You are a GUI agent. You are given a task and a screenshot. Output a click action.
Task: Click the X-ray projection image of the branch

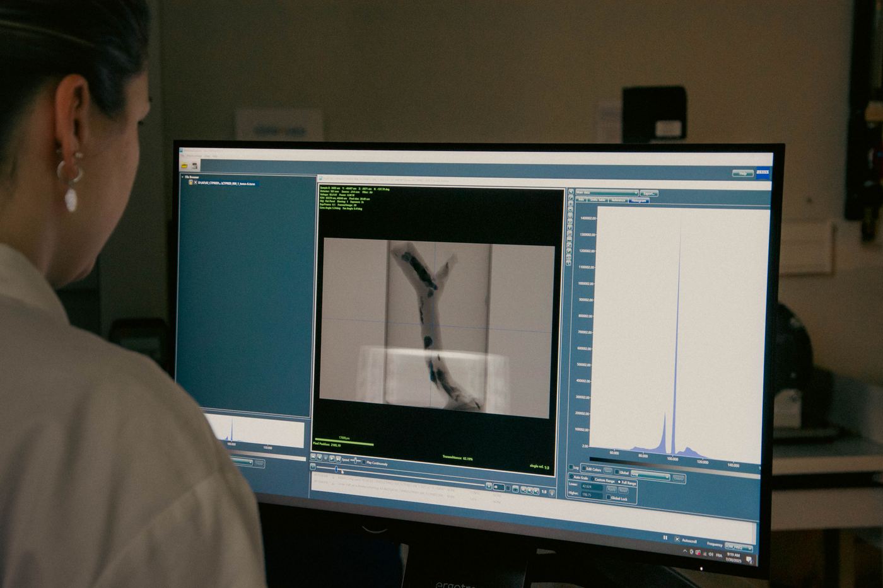(x=437, y=326)
